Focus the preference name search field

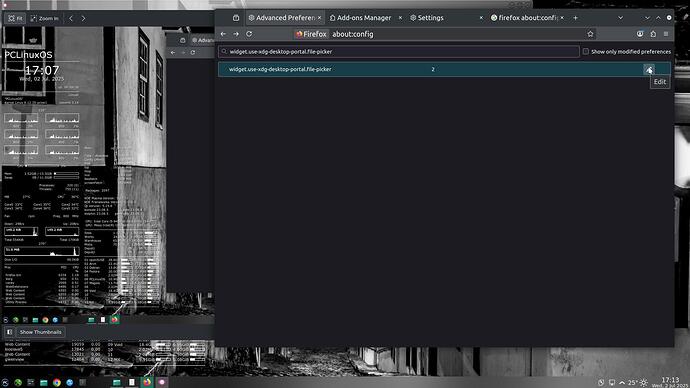(x=399, y=51)
